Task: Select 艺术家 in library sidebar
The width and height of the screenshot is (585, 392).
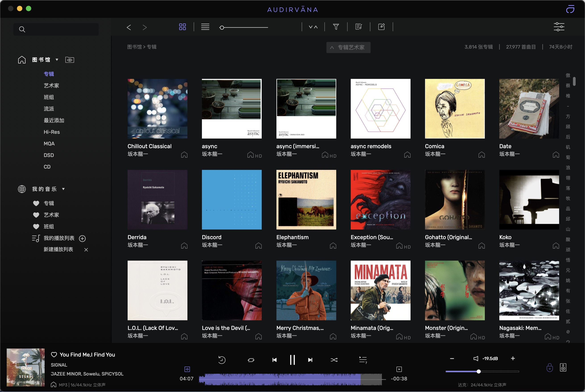Action: 51,85
